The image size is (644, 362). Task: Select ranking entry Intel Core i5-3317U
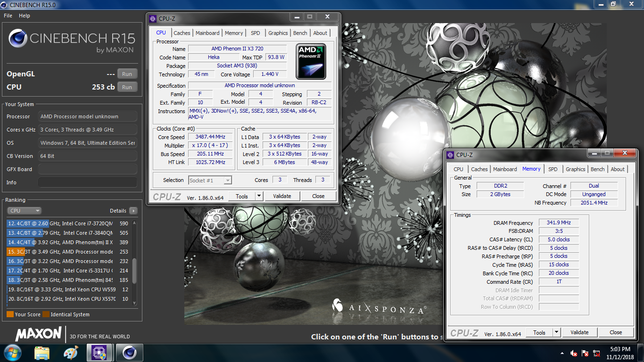[x=69, y=271]
